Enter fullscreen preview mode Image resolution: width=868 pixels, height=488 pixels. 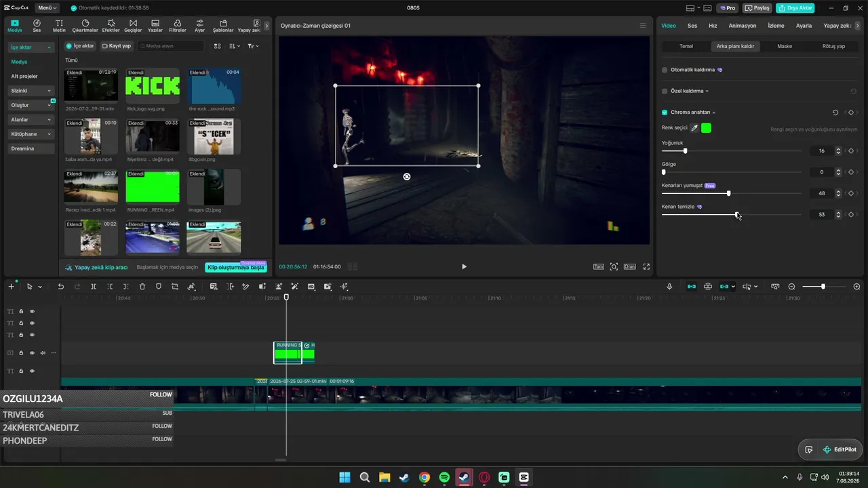(646, 266)
